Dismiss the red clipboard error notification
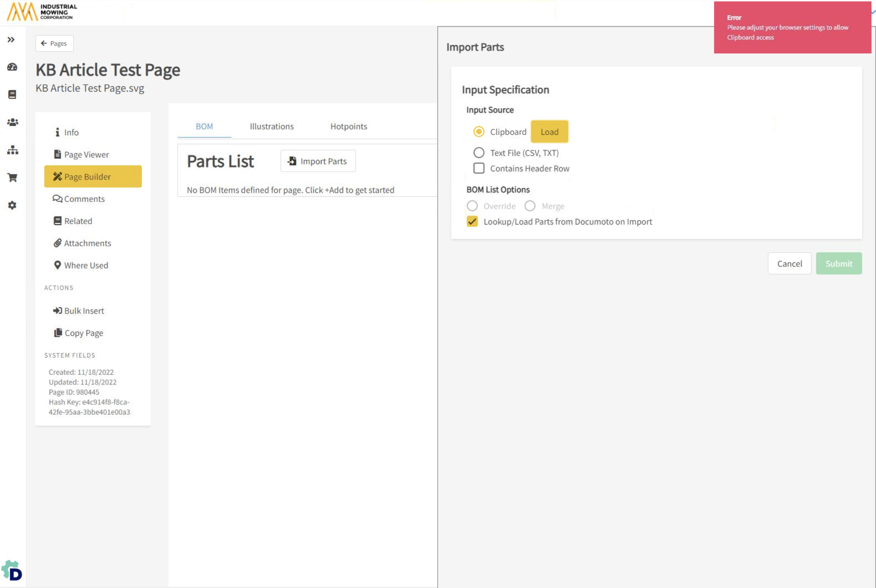The width and height of the screenshot is (876, 588). tap(792, 28)
